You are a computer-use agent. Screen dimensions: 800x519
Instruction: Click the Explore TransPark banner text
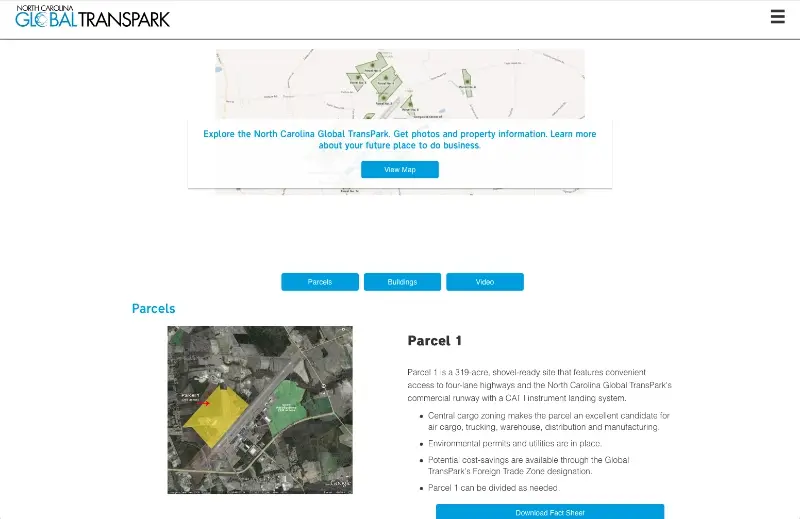[399, 139]
